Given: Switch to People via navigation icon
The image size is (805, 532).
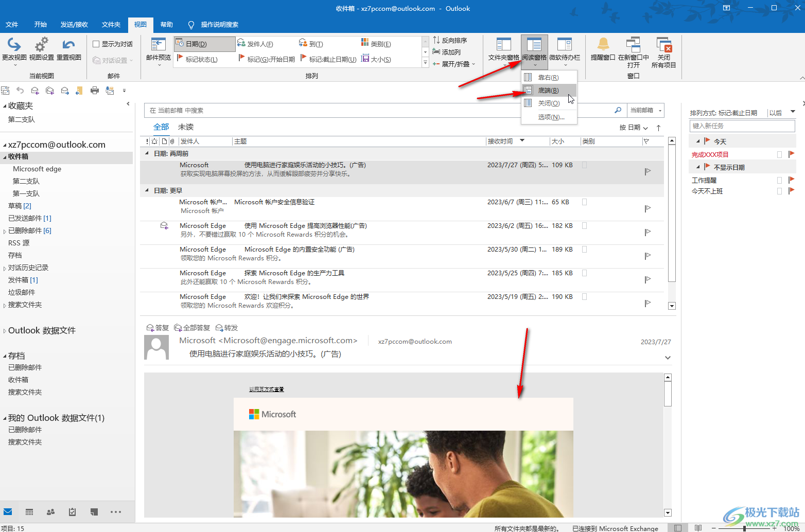Looking at the screenshot, I should pyautogui.click(x=50, y=512).
